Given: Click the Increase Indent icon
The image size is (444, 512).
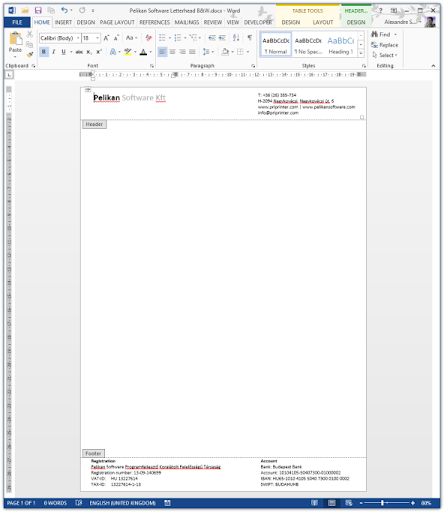Looking at the screenshot, I should point(222,38).
